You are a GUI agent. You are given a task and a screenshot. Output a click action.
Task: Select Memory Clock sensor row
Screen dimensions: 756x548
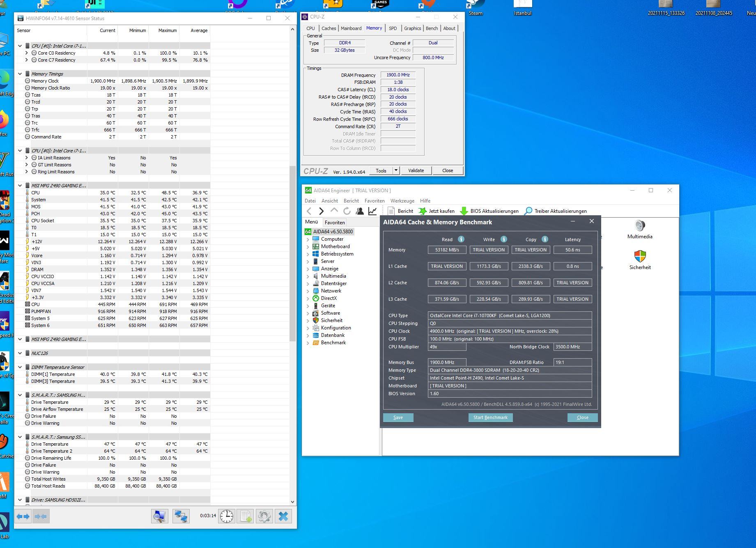113,81
